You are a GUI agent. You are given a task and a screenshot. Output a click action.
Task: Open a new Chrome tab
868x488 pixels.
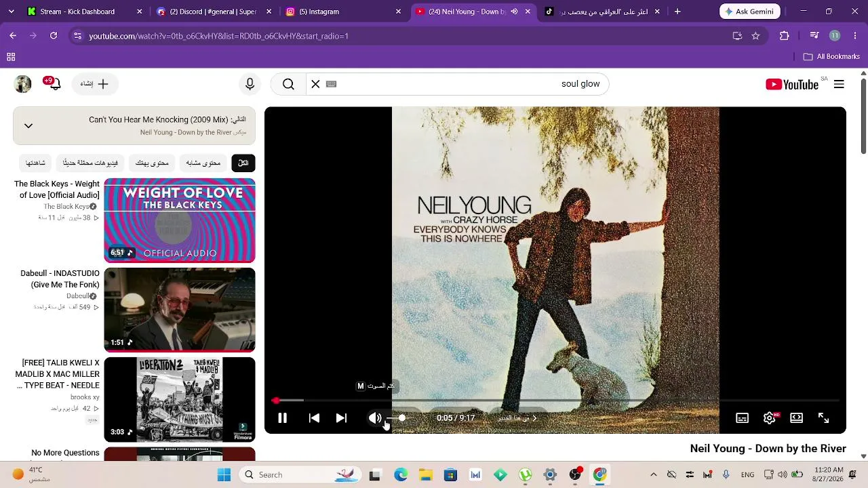pos(677,12)
